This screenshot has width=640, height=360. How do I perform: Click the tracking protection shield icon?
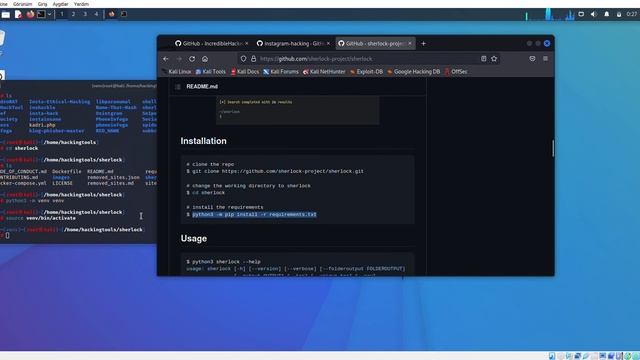pyautogui.click(x=243, y=59)
